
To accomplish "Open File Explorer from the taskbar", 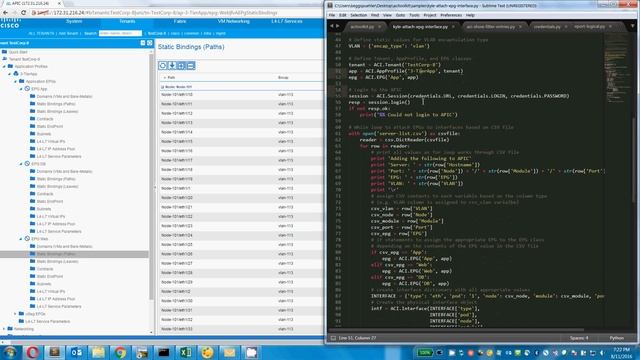I will pyautogui.click(x=98, y=352).
